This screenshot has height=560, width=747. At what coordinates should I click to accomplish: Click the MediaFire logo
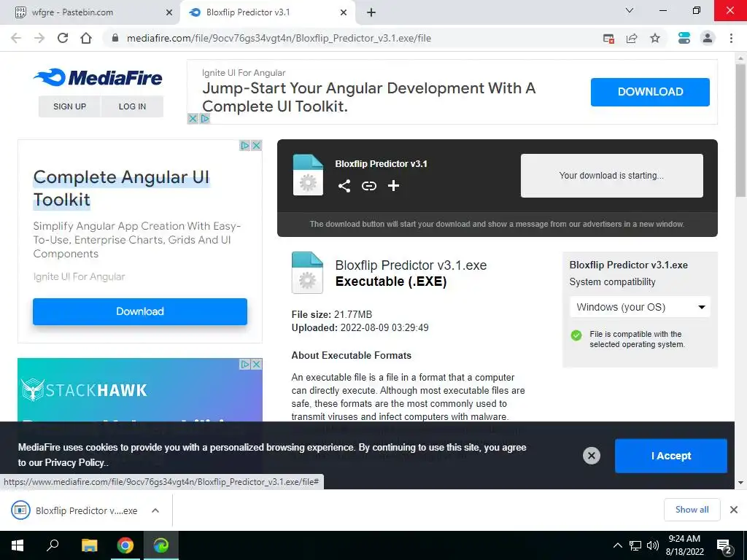pos(98,77)
